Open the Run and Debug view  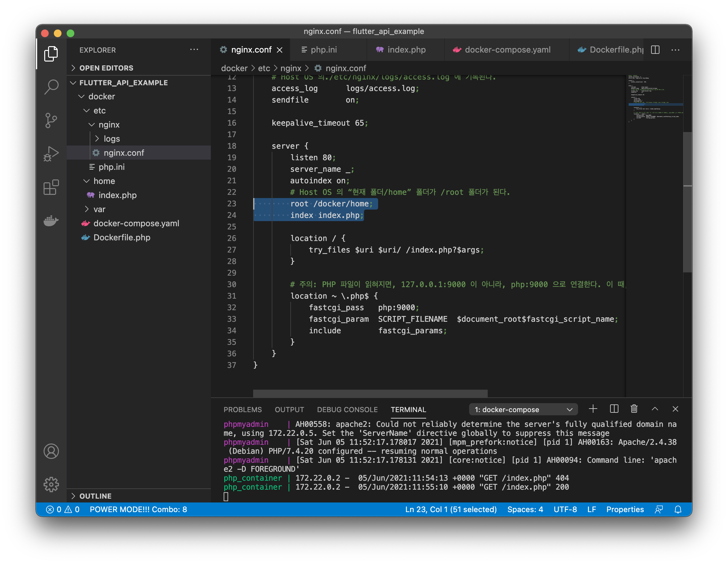click(x=51, y=154)
